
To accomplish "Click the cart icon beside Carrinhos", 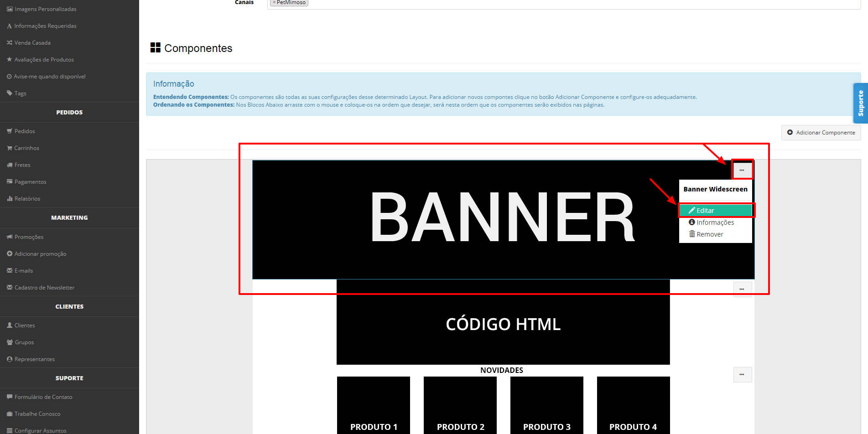I will point(10,148).
